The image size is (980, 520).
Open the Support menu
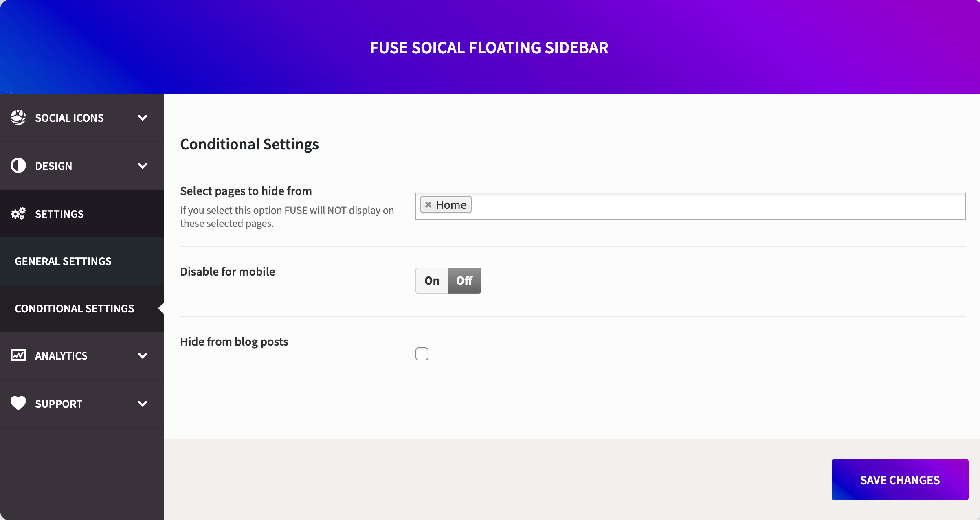[x=82, y=404]
